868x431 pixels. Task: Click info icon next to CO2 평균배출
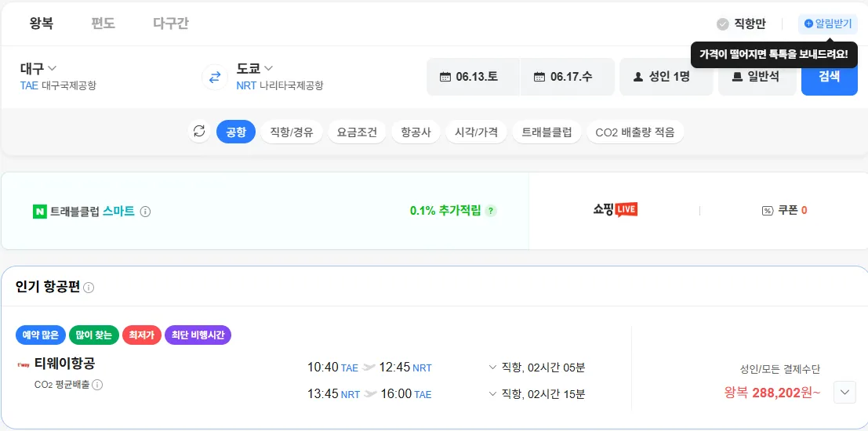(97, 385)
